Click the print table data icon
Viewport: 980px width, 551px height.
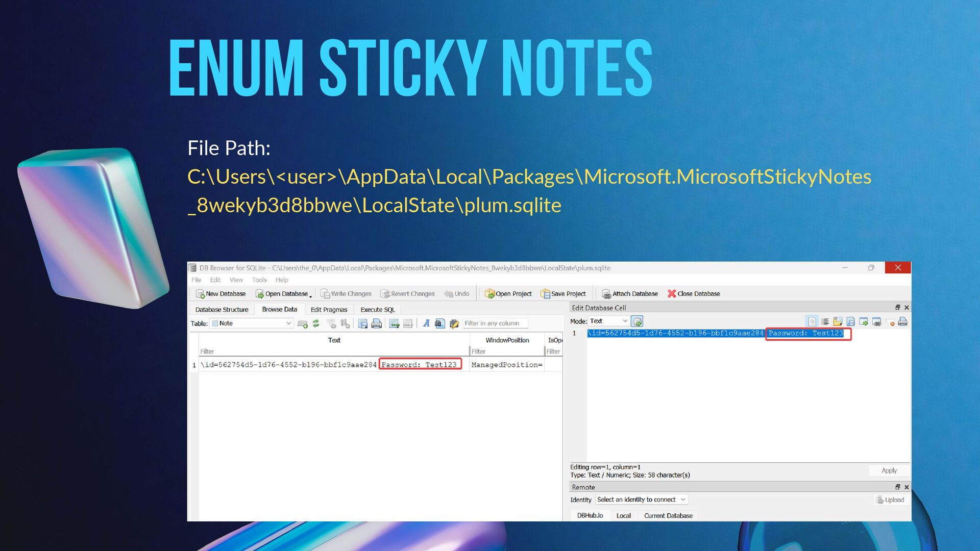click(377, 323)
